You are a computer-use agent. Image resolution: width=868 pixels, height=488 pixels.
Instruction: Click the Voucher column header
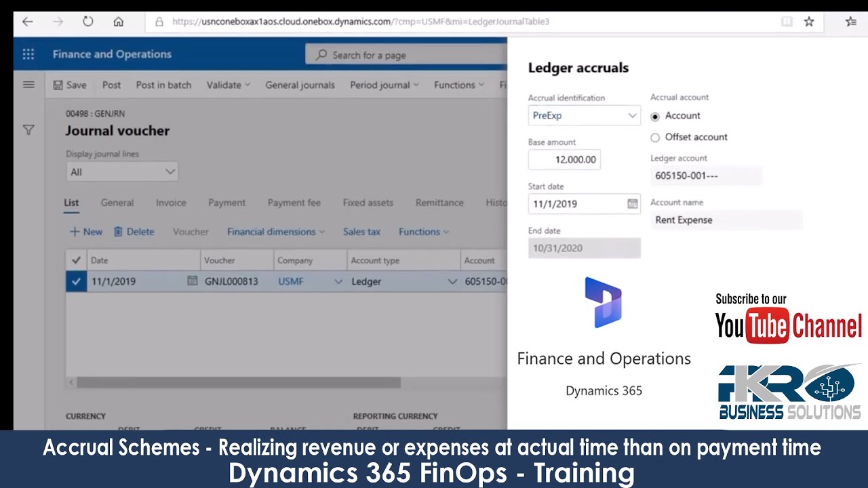coord(237,260)
